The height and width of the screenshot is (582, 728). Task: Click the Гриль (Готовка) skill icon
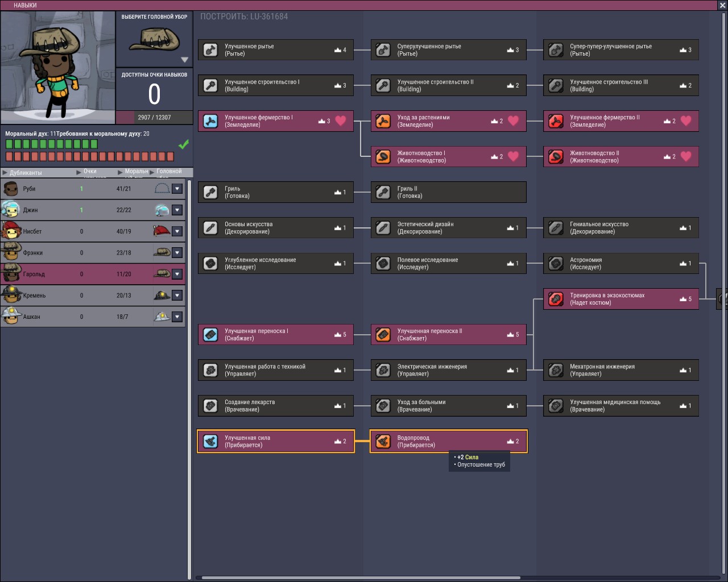tap(210, 192)
